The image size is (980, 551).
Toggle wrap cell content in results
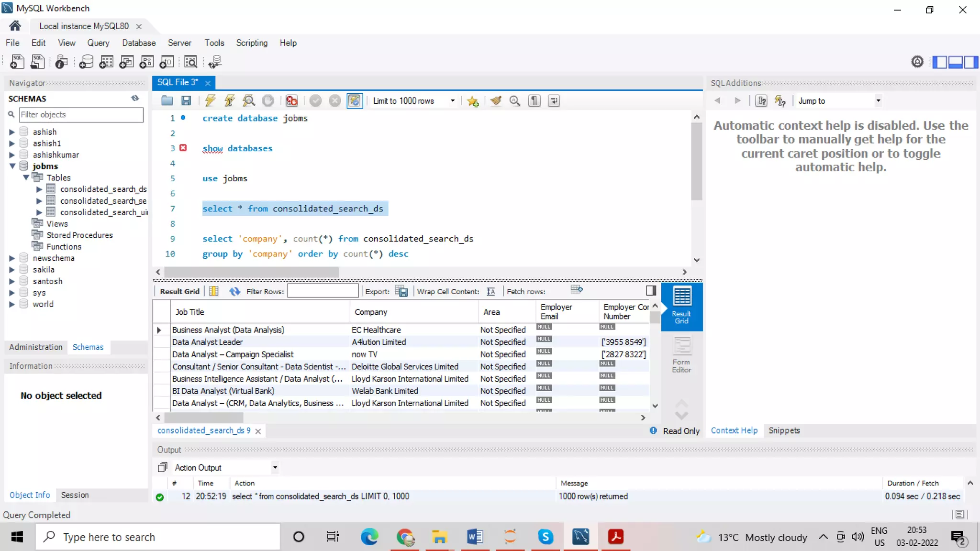click(490, 291)
